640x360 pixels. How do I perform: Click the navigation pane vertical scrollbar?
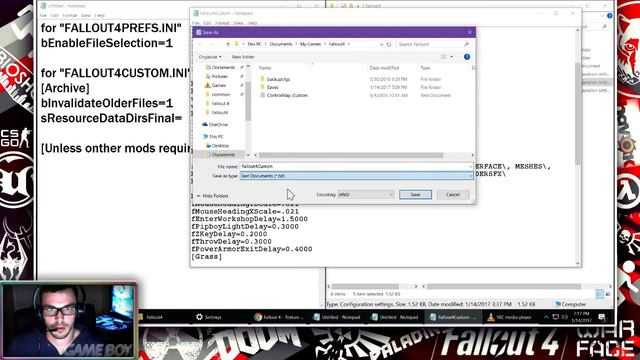[x=248, y=100]
